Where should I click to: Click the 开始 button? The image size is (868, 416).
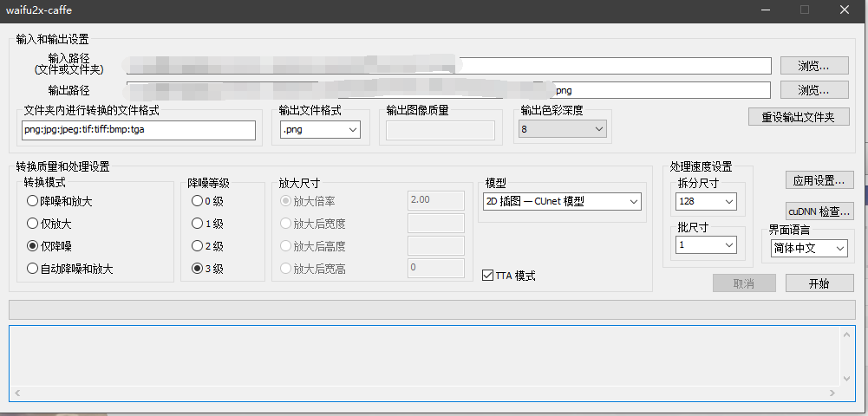click(819, 283)
